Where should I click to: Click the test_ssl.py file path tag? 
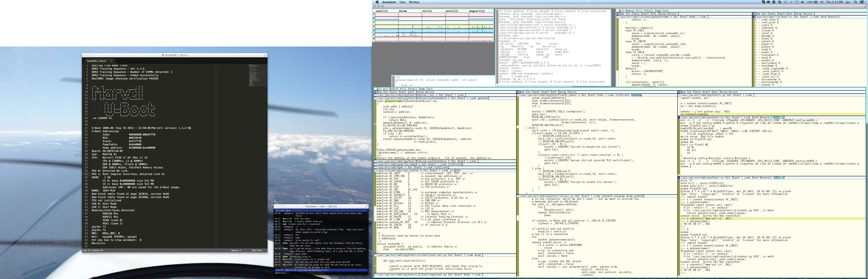pos(412,255)
